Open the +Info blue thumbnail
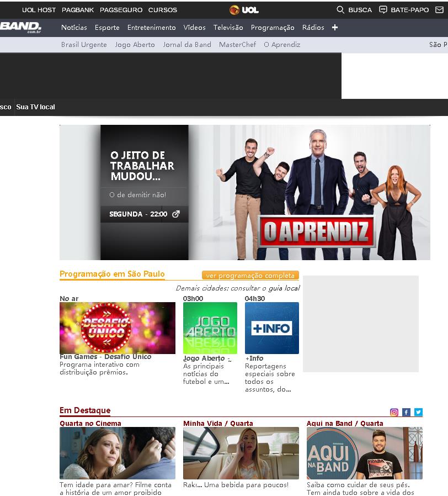 click(271, 328)
